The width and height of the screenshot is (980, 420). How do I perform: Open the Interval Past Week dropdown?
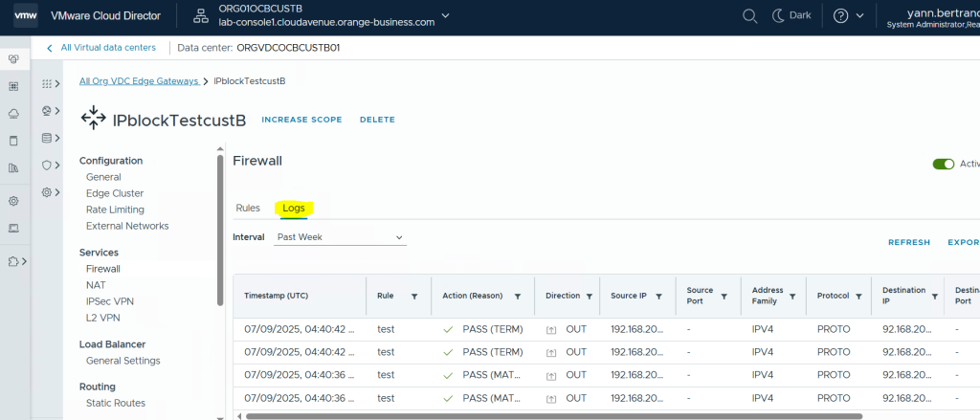click(340, 237)
